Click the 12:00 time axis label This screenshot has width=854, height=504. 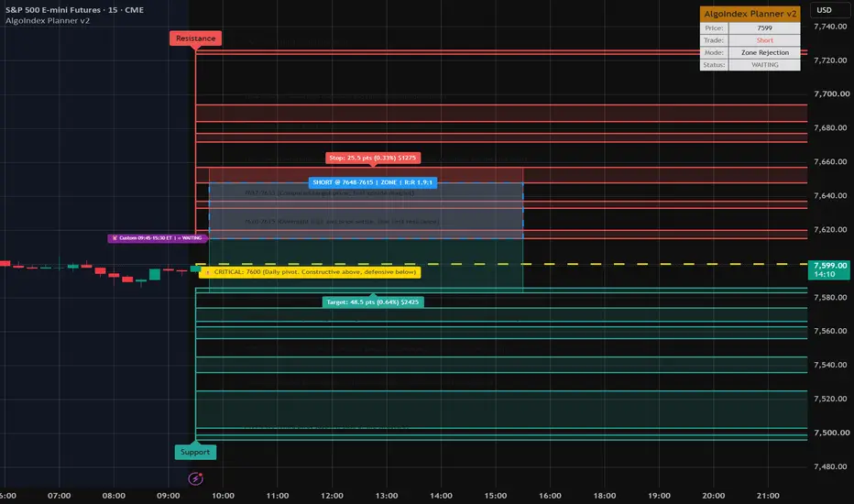tap(332, 495)
